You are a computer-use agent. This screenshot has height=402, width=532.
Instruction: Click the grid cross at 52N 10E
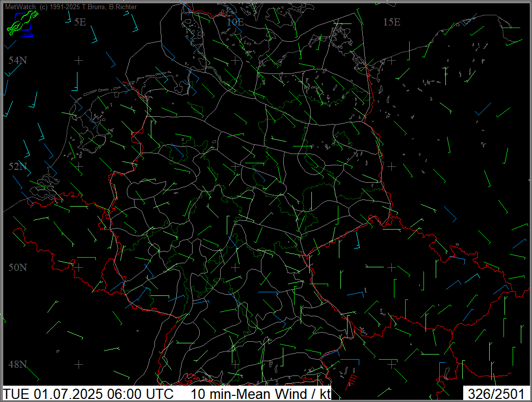(x=235, y=166)
